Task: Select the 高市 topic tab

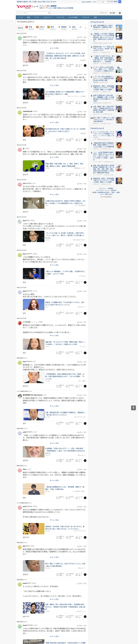Action: click(x=52, y=28)
